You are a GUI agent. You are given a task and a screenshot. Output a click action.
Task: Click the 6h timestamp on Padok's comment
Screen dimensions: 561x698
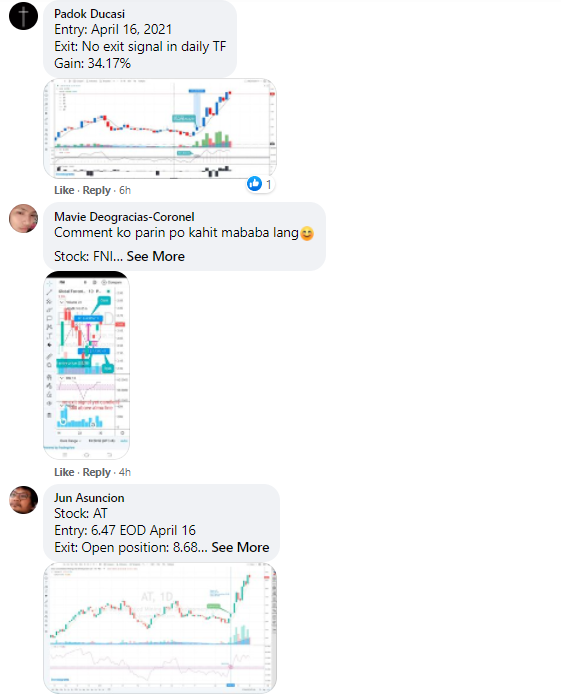125,190
